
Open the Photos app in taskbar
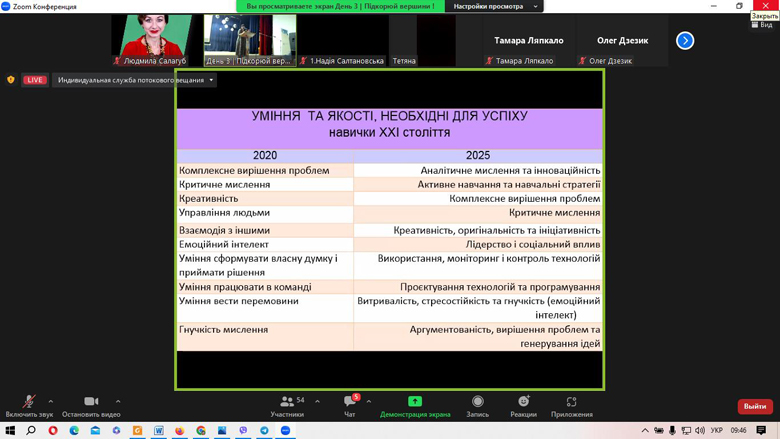click(222, 430)
